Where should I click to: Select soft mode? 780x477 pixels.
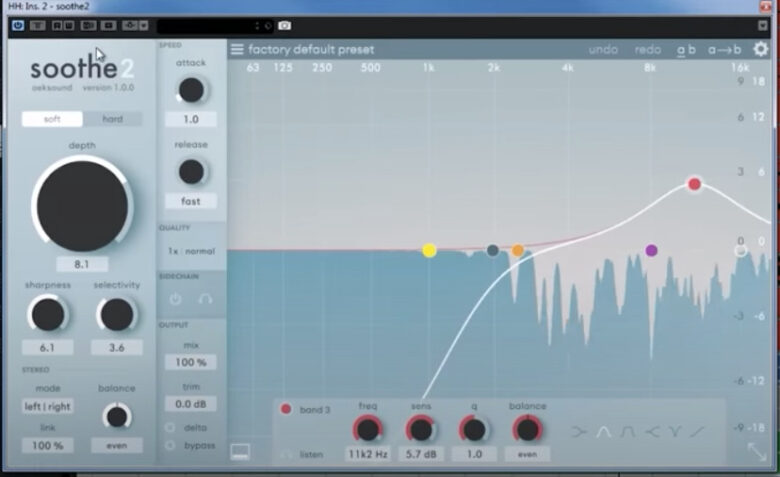pyautogui.click(x=52, y=119)
